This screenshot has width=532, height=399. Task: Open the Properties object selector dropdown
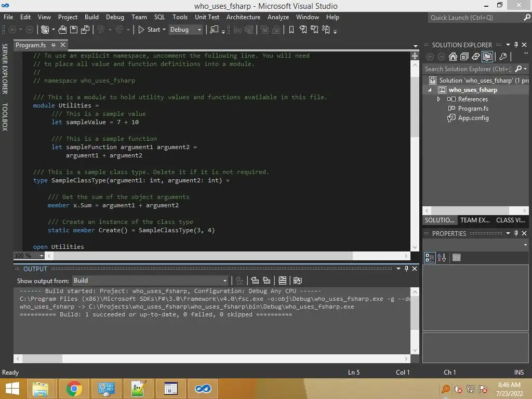525,245
